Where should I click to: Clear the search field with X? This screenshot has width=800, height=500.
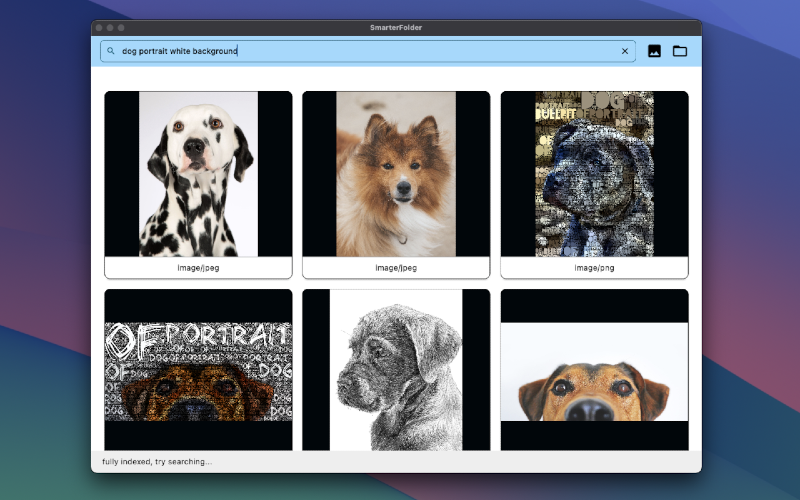[x=624, y=51]
